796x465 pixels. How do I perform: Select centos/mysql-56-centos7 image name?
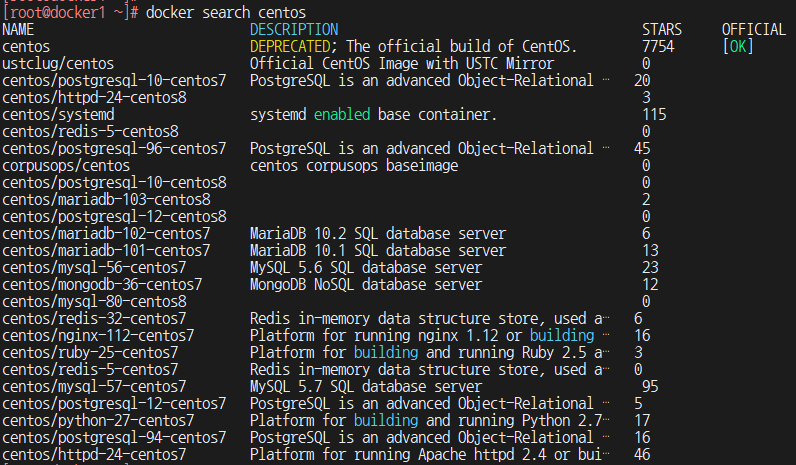point(94,268)
